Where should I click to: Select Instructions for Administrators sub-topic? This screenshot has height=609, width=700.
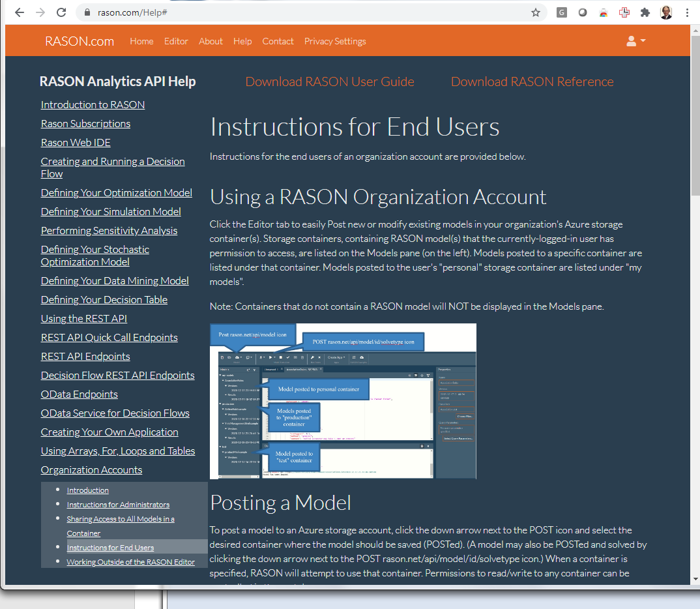point(118,505)
